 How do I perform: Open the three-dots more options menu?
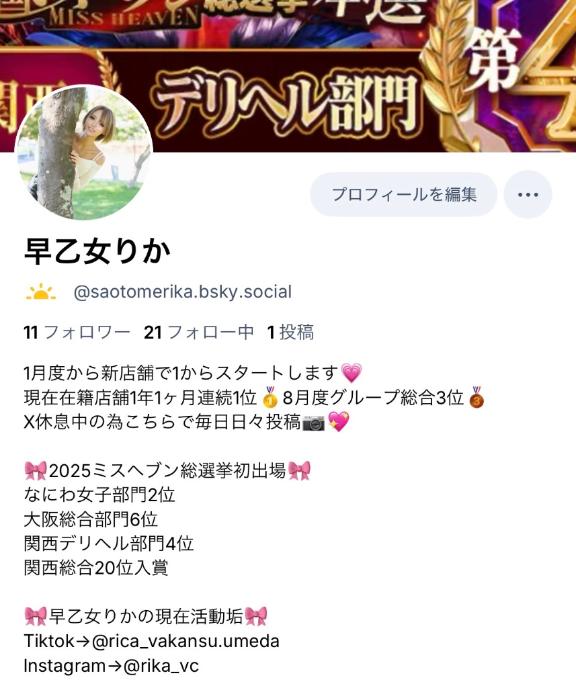(x=527, y=194)
